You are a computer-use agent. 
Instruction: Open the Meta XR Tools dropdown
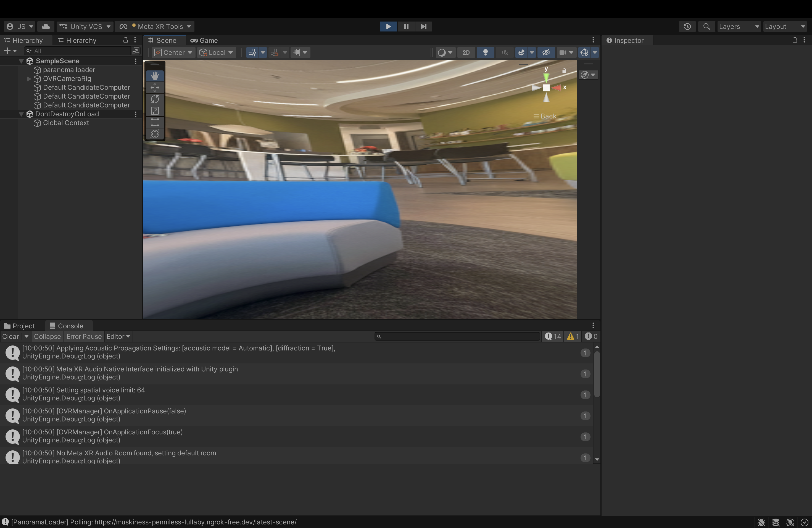155,27
